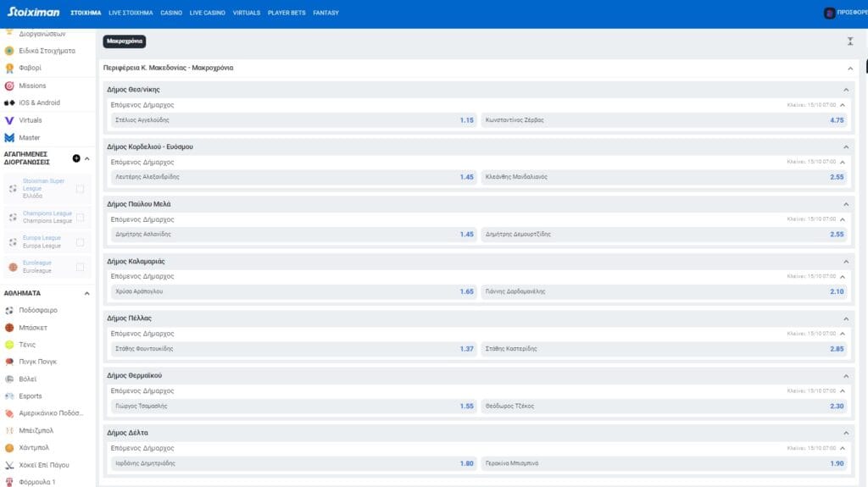This screenshot has height=487, width=868.
Task: Click the Μπάσκετ basketball icon
Action: coord(9,327)
